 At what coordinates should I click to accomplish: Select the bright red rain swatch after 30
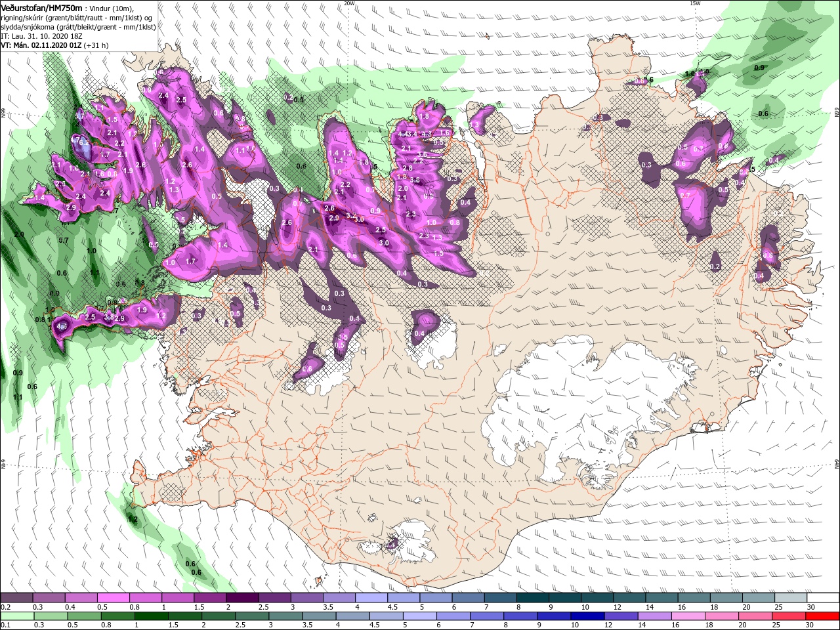[x=823, y=616]
